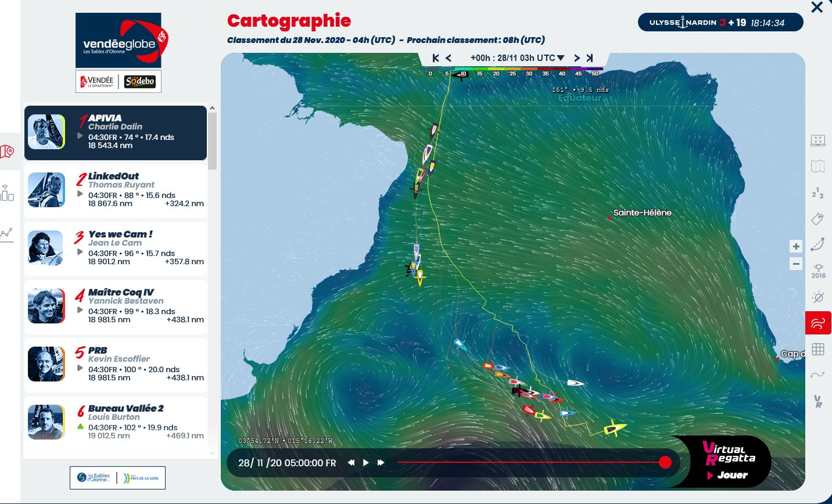The width and height of the screenshot is (832, 504).
Task: Click the "Equateur" label on the map
Action: point(580,98)
